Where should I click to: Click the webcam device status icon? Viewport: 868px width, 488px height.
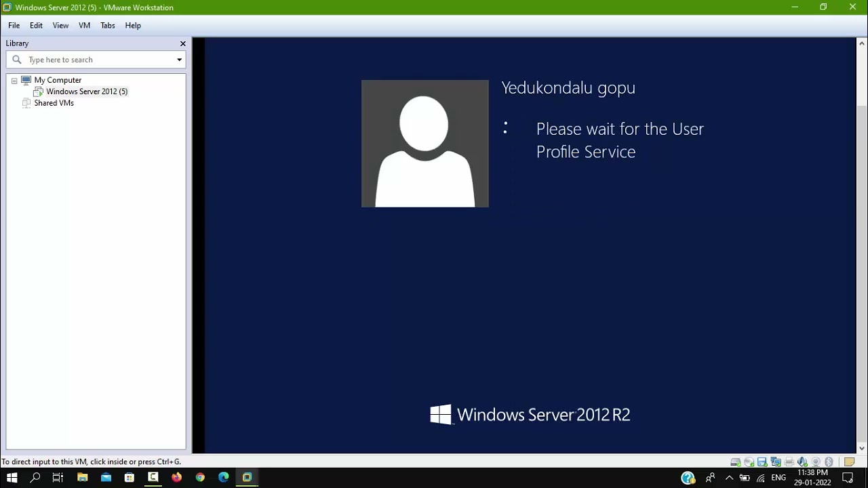816,462
